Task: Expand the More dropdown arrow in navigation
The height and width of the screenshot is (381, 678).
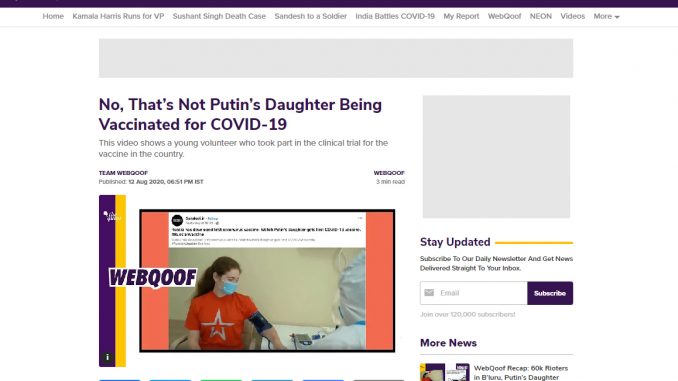Action: [617, 17]
